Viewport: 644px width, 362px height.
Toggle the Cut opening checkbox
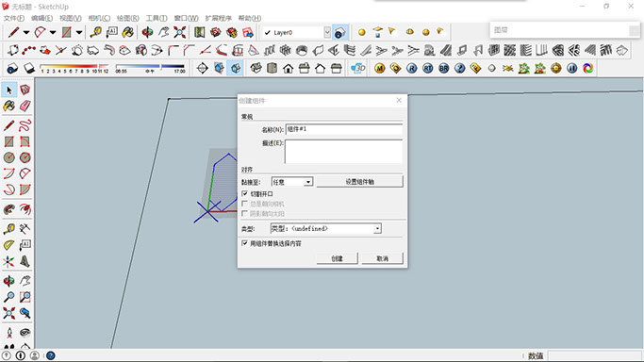245,193
